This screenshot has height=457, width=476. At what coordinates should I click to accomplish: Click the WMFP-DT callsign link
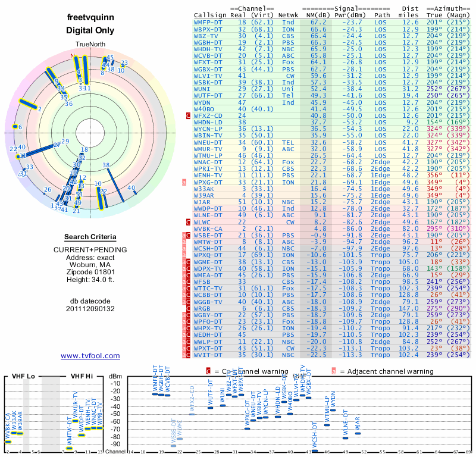(x=208, y=23)
